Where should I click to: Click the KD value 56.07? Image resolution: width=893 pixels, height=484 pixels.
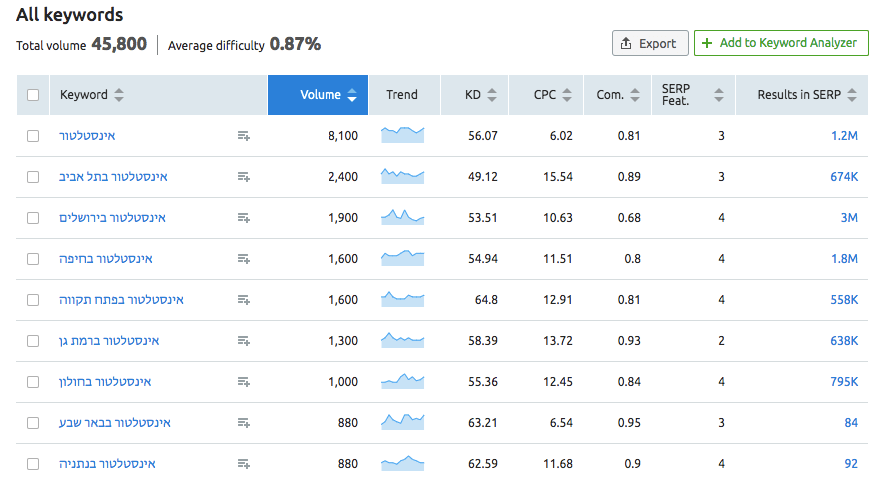483,136
